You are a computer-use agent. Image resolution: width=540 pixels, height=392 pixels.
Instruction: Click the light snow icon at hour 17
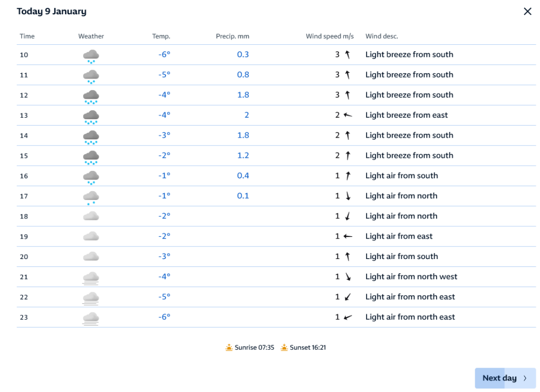[91, 196]
